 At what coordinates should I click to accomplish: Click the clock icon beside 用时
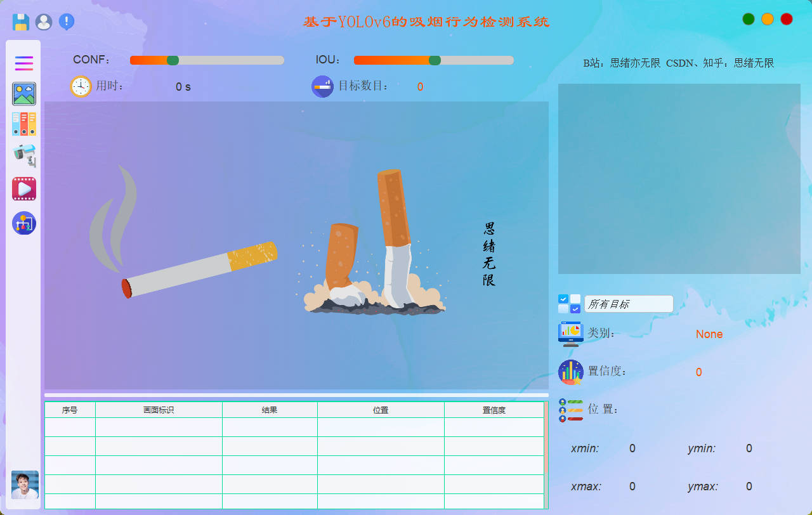pyautogui.click(x=81, y=86)
